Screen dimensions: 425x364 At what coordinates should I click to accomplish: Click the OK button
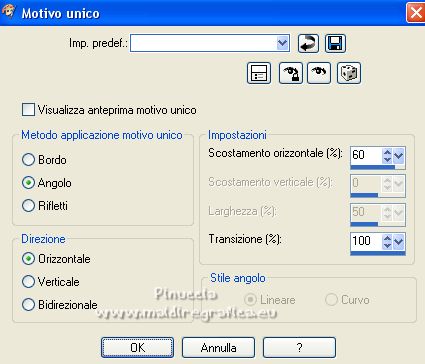tap(137, 348)
